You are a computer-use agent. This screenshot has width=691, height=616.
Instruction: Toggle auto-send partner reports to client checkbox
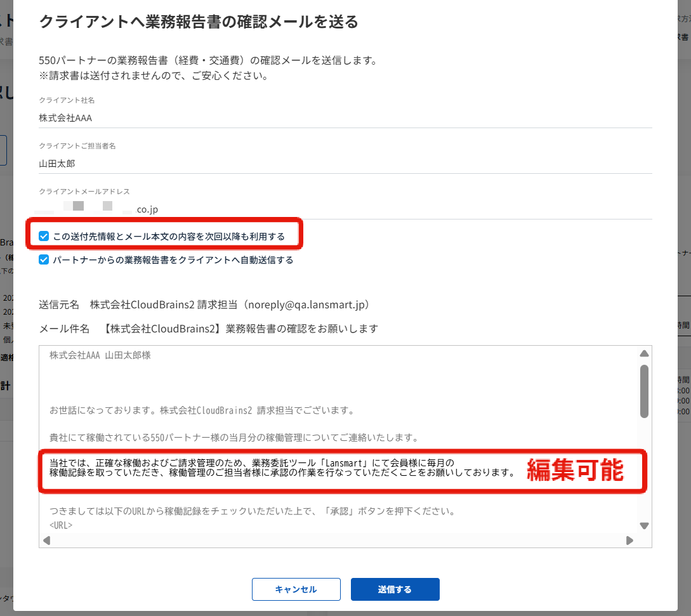point(44,259)
